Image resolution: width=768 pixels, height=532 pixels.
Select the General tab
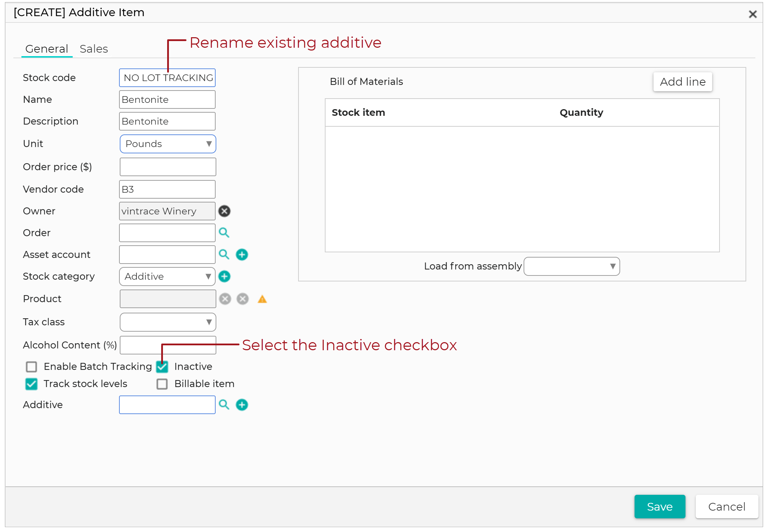coord(47,48)
